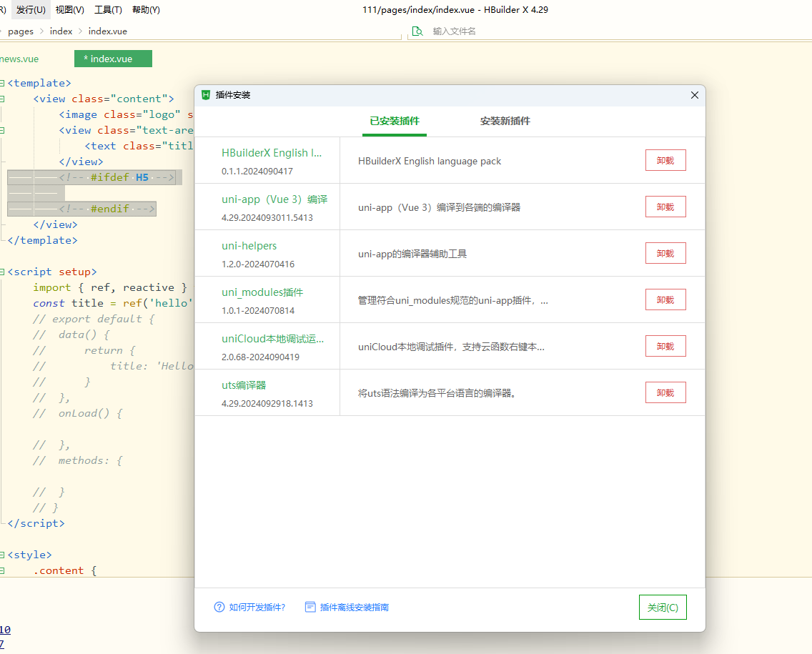Uninstall the uniCloud local debug plugin
The width and height of the screenshot is (812, 654).
665,346
